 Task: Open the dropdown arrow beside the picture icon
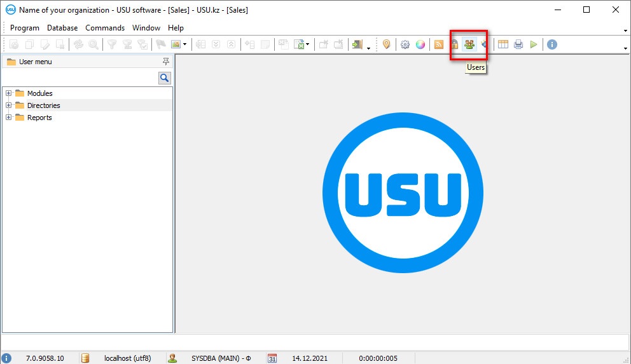pyautogui.click(x=184, y=44)
